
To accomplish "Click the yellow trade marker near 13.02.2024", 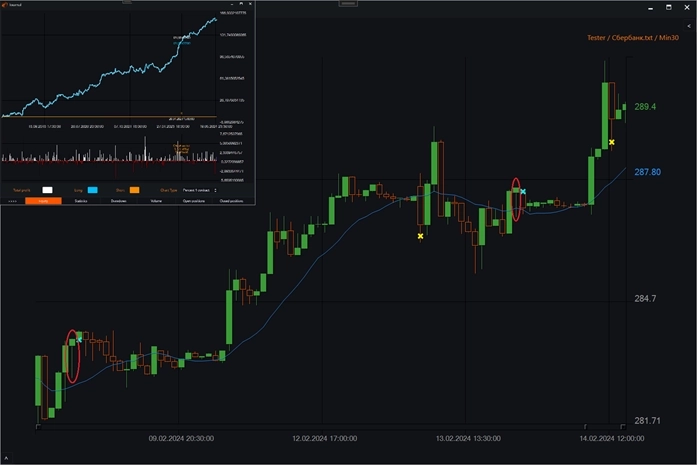I will click(421, 236).
